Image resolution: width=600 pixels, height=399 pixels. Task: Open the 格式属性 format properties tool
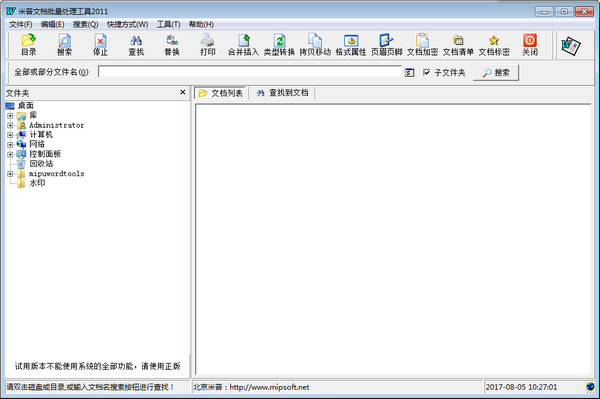(x=351, y=45)
